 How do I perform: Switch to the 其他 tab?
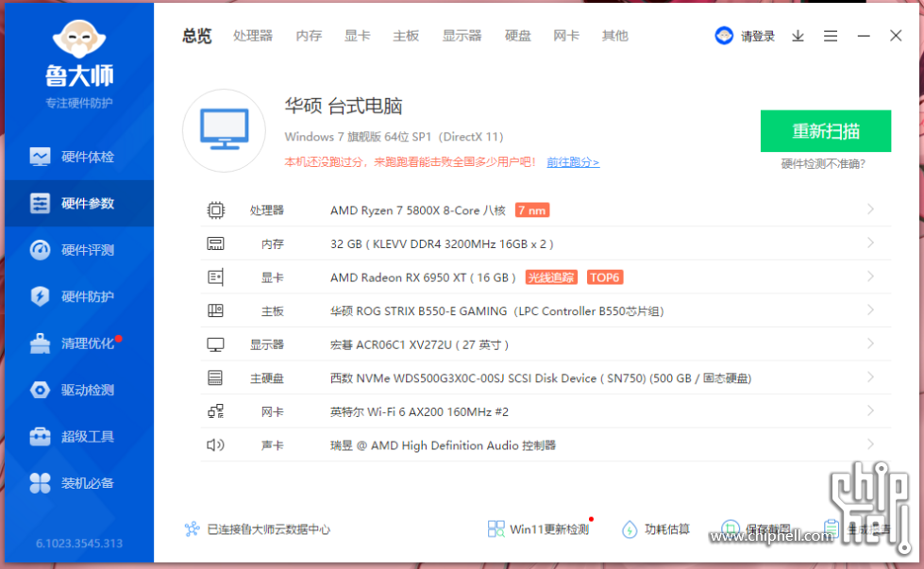614,36
